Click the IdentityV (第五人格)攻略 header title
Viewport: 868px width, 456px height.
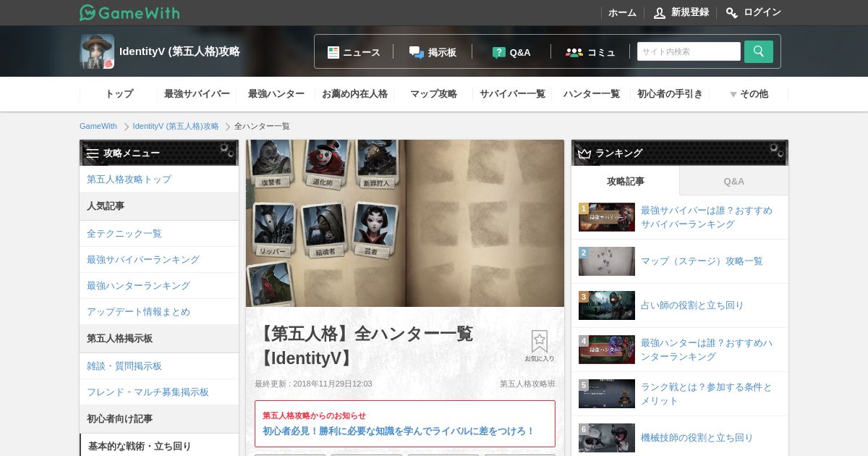coord(179,51)
